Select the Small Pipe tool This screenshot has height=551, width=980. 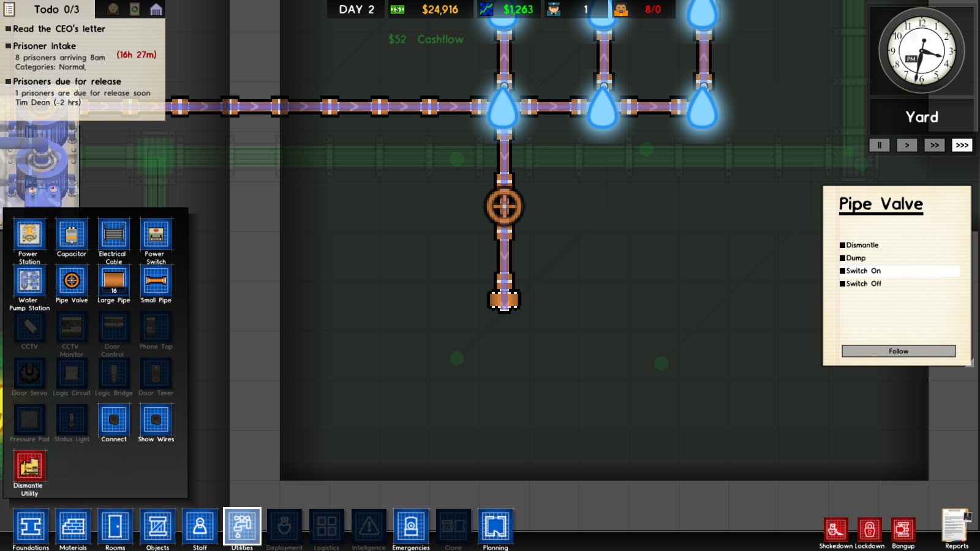pos(156,282)
